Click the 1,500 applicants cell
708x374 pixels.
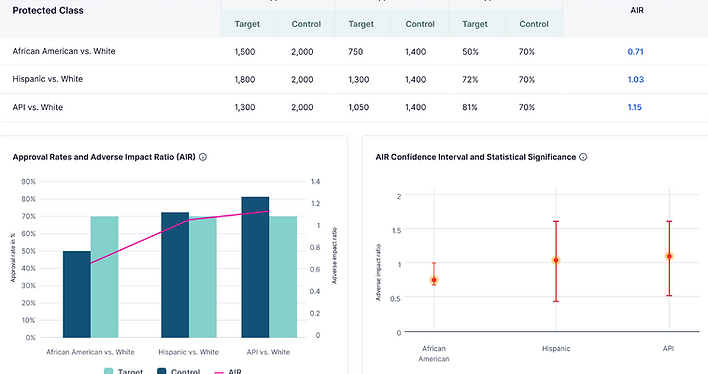tap(245, 52)
